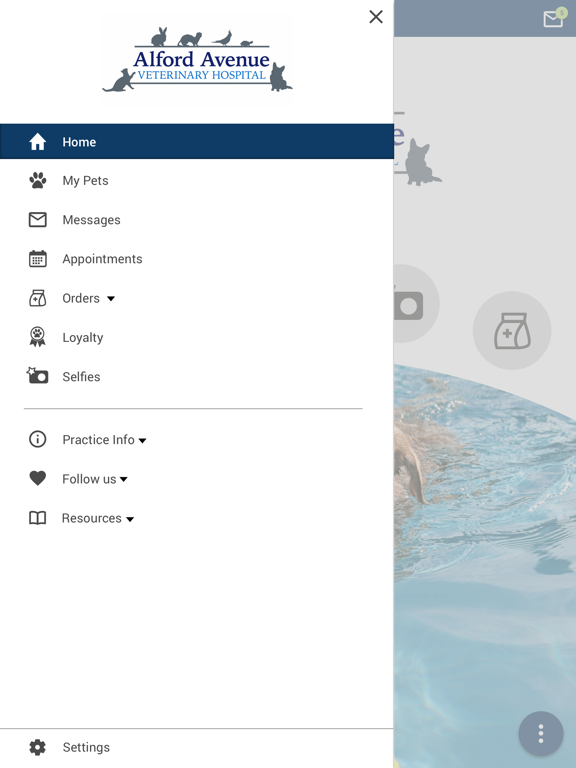Click the heart Follow us icon
The image size is (576, 768).
click(38, 478)
